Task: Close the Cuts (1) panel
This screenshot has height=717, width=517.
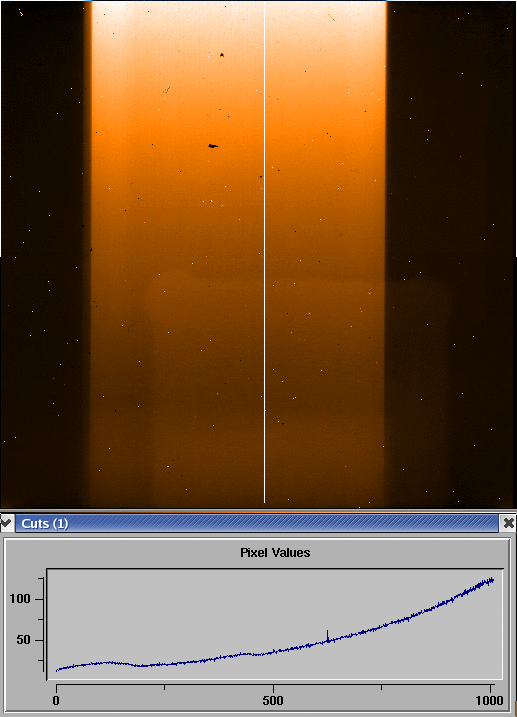Action: [508, 523]
